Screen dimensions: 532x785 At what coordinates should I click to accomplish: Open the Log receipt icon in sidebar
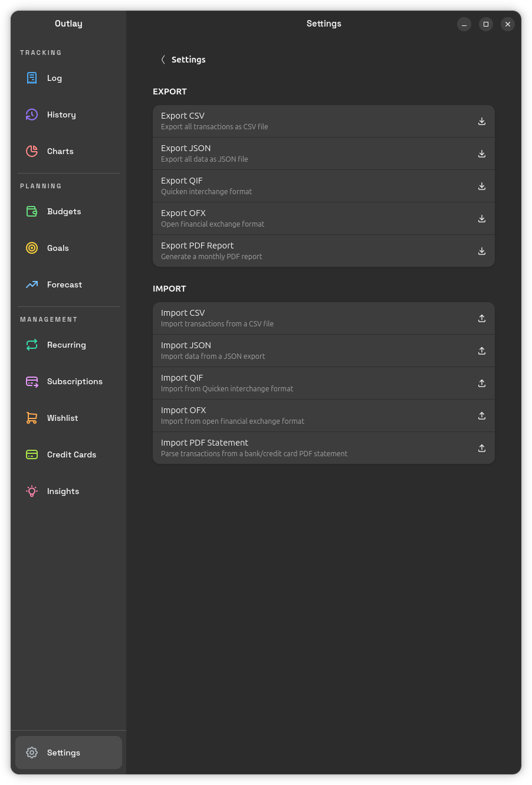[32, 78]
